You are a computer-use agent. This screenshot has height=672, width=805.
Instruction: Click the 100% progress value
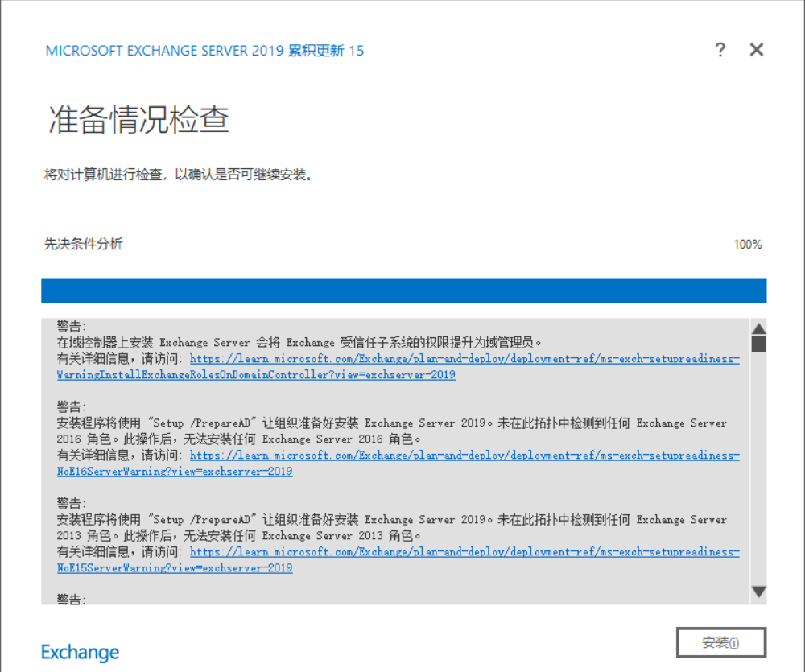[748, 245]
